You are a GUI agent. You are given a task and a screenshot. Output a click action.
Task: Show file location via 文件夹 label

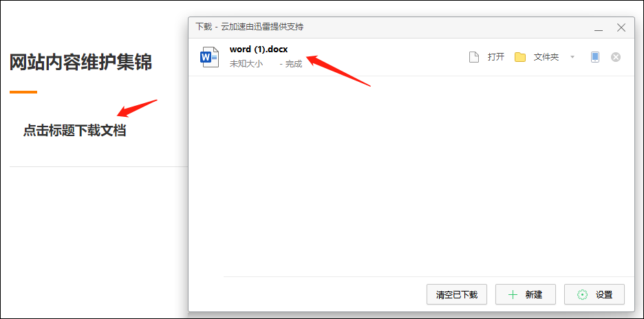click(546, 57)
